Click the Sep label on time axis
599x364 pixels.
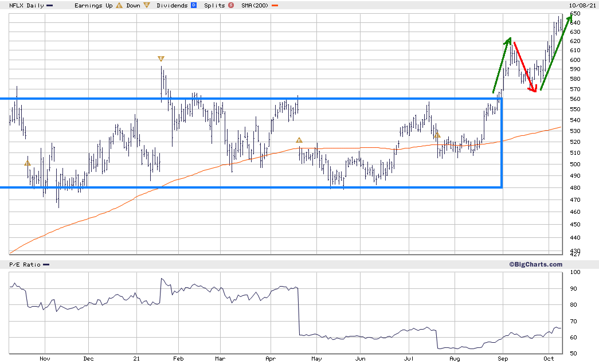click(x=503, y=359)
